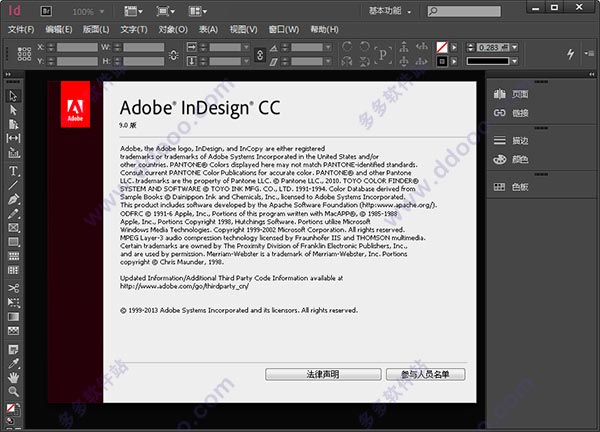Expand the tools panel with double arrows
Viewport: 600px width, 432px height.
tap(8, 74)
